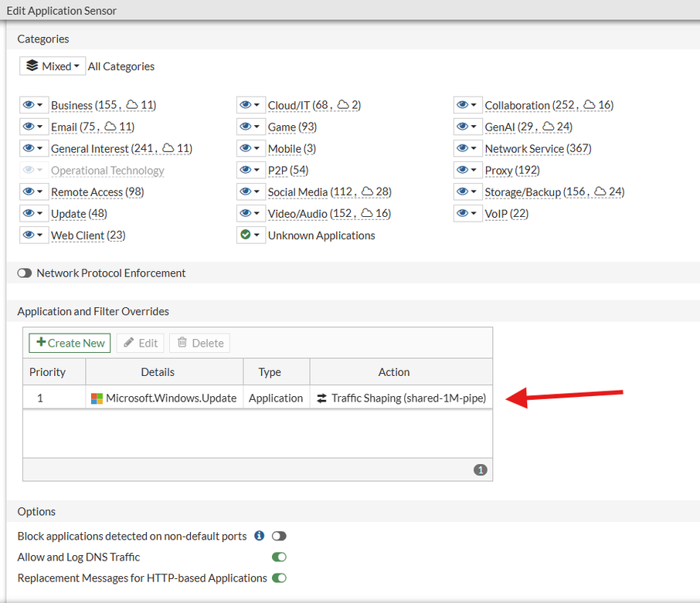Click info icon beside non-default ports option
The width and height of the screenshot is (700, 603).
[x=259, y=536]
